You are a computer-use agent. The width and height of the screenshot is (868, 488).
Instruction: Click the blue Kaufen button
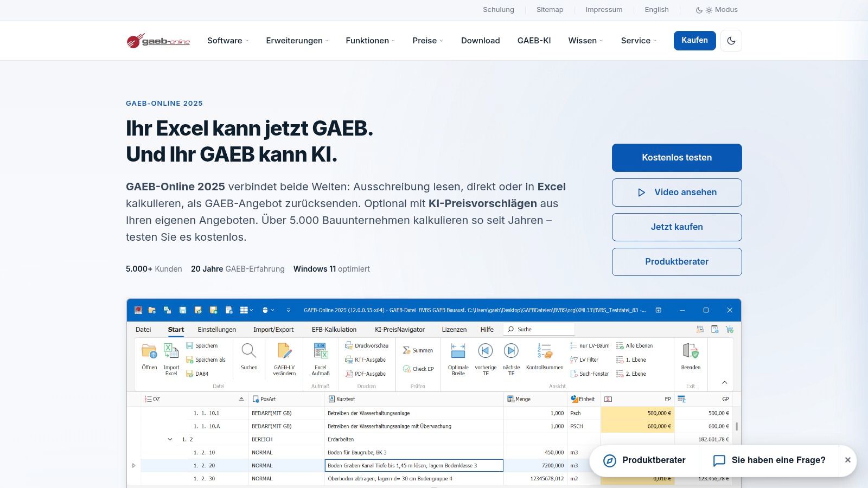pos(695,41)
